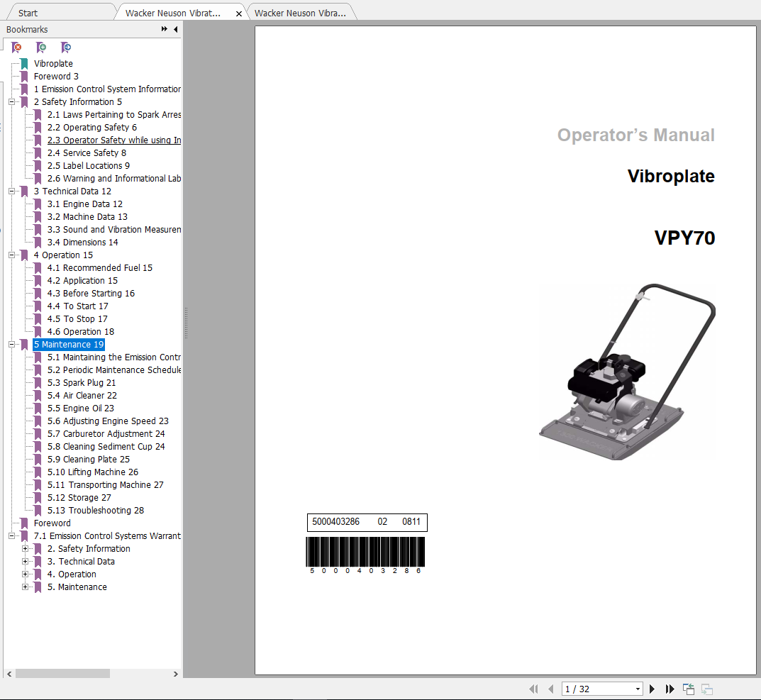Click the greyed-out rightmost page-layout icon
This screenshot has width=761, height=700.
pos(707,689)
